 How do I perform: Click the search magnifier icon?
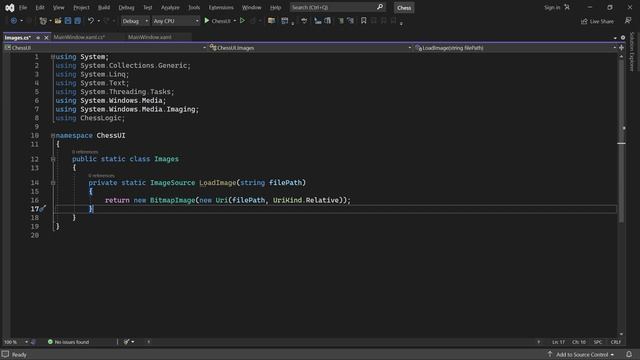[380, 7]
